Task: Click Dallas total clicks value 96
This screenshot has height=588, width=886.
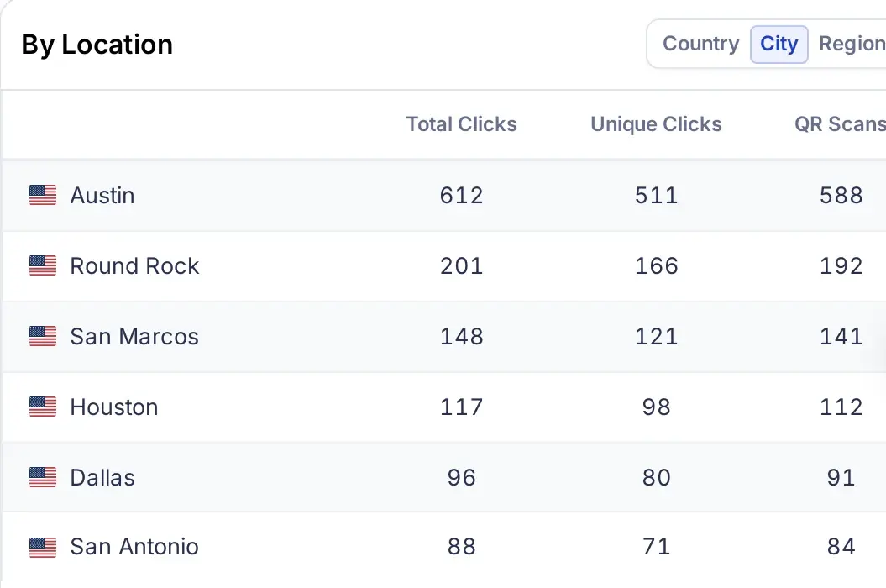Action: click(x=462, y=478)
